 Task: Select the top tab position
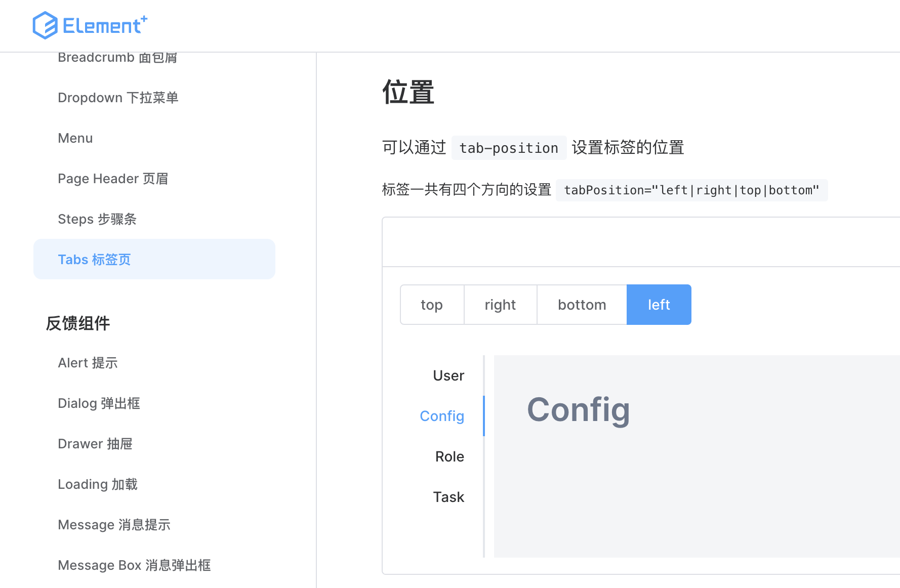431,304
